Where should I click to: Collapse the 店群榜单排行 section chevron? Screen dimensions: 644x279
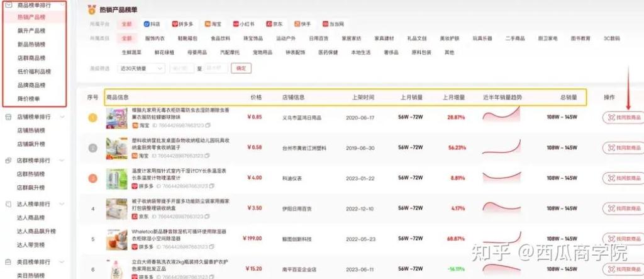point(62,161)
